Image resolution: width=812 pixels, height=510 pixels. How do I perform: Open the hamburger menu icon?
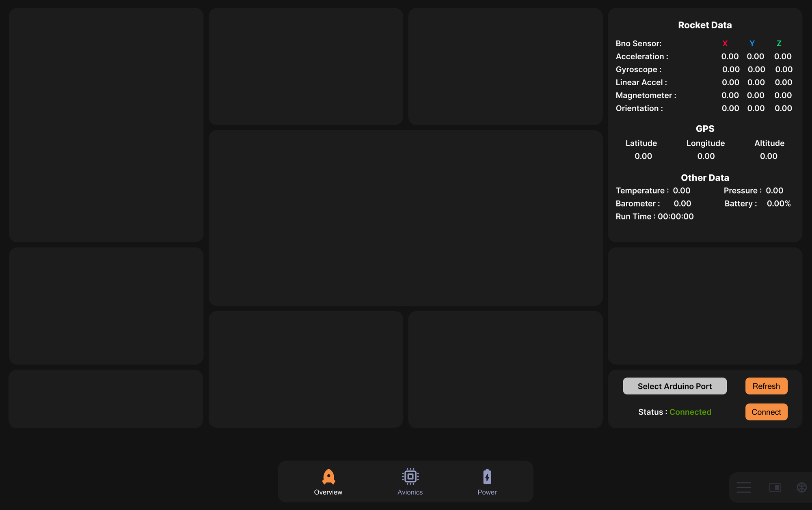(744, 487)
